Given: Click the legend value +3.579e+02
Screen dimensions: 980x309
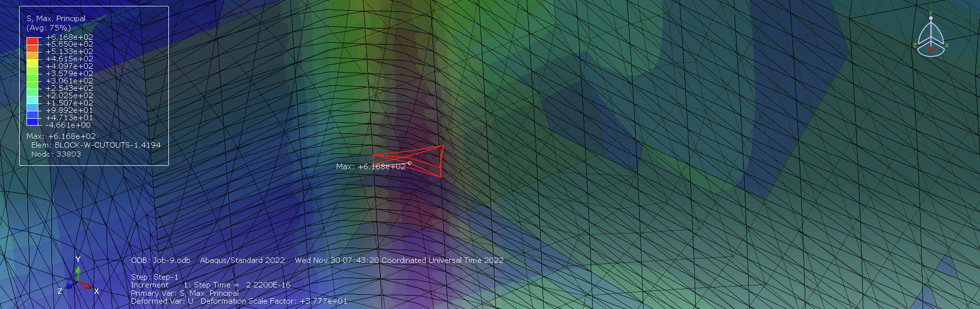Looking at the screenshot, I should (69, 74).
